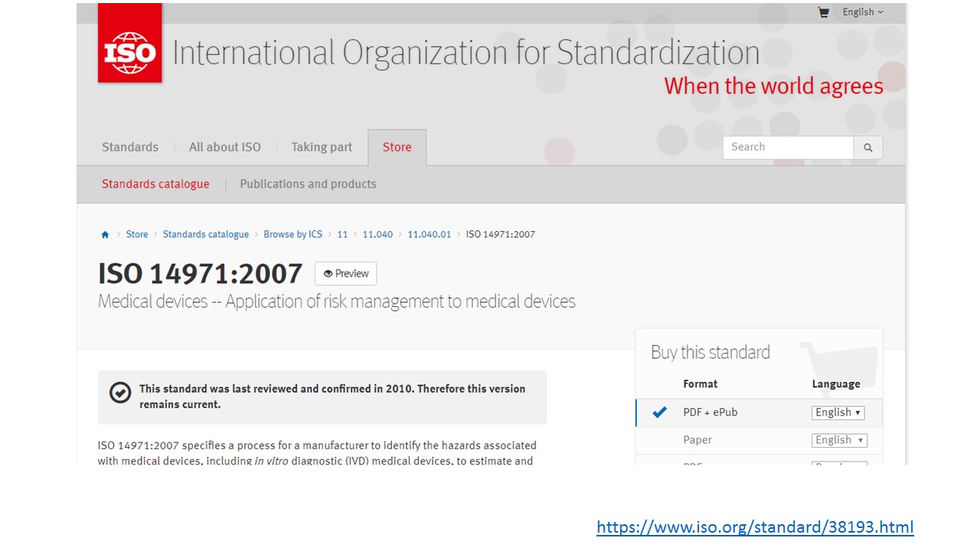
Task: Click into the Search input field
Action: 788,148
